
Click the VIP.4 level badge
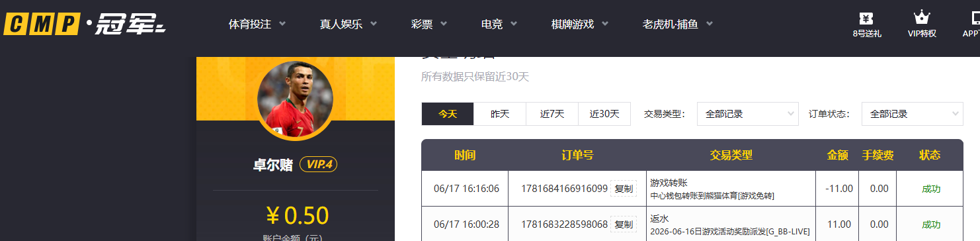(x=319, y=165)
